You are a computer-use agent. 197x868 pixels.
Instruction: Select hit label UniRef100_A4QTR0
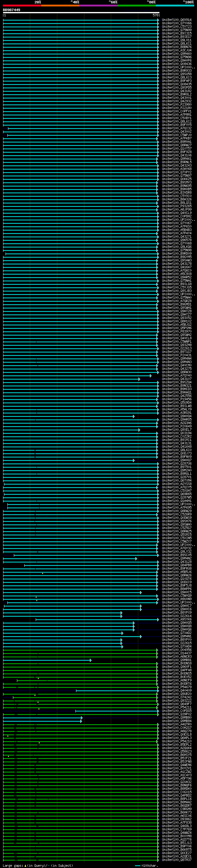pos(177,724)
